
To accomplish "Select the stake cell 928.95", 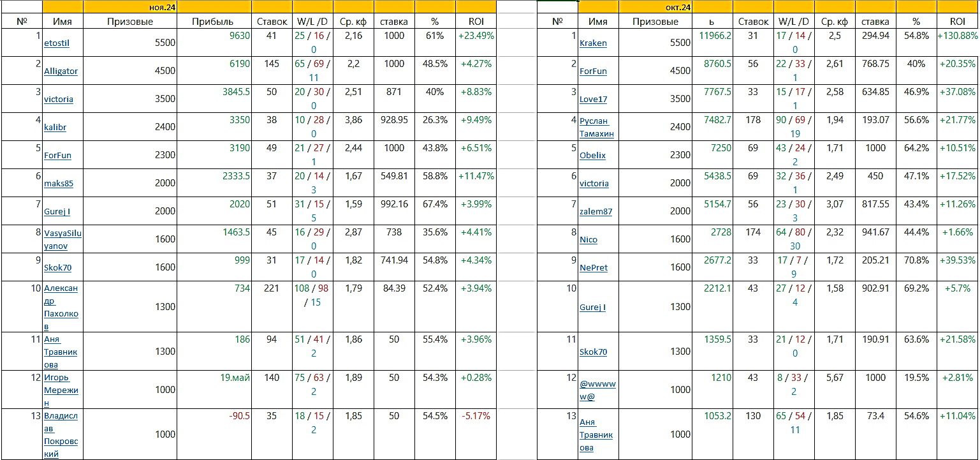I will [x=394, y=127].
